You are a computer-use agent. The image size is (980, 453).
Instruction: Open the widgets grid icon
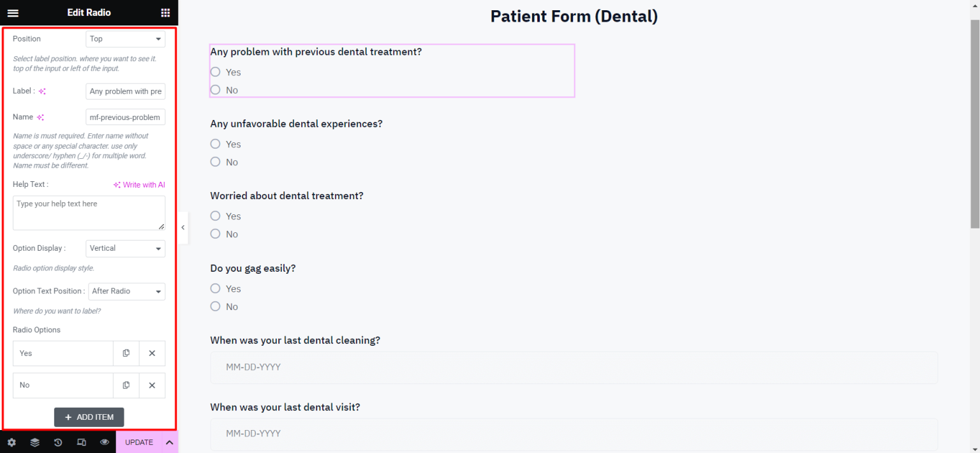click(165, 13)
